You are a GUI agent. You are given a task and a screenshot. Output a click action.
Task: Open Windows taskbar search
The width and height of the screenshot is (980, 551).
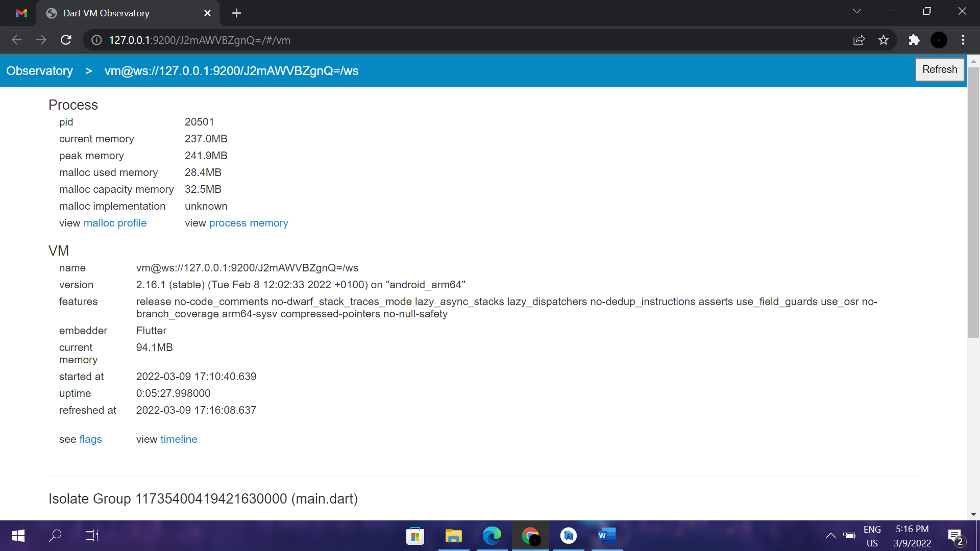pos(55,536)
